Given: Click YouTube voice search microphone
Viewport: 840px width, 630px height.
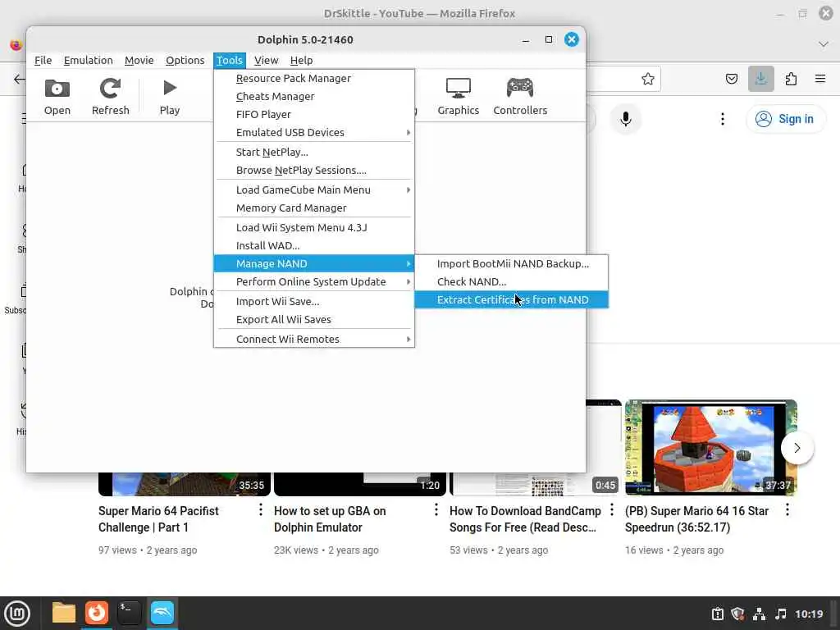Looking at the screenshot, I should click(x=625, y=119).
